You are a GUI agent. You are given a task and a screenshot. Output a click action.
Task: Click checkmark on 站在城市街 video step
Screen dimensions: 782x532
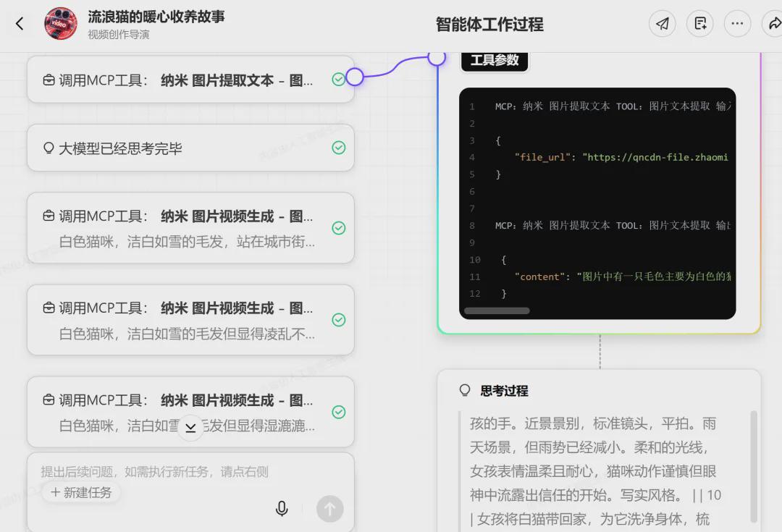(339, 228)
